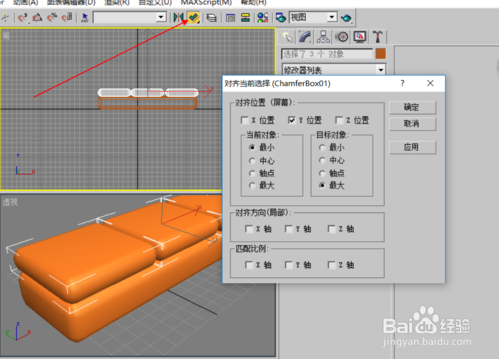Open the Schematic View icon
The height and width of the screenshot is (361, 502).
tap(245, 17)
